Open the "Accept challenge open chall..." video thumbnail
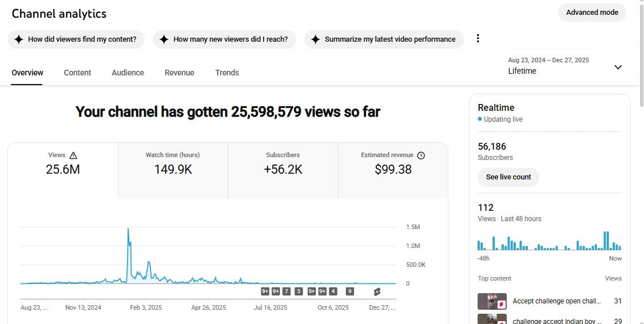Viewport: 644px width, 324px height. 492,301
